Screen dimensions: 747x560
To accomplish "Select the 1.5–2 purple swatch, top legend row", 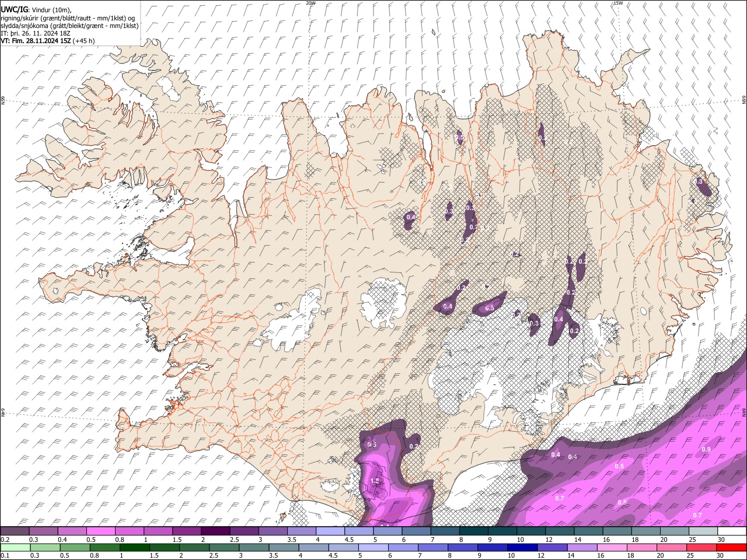I will click(x=187, y=531).
